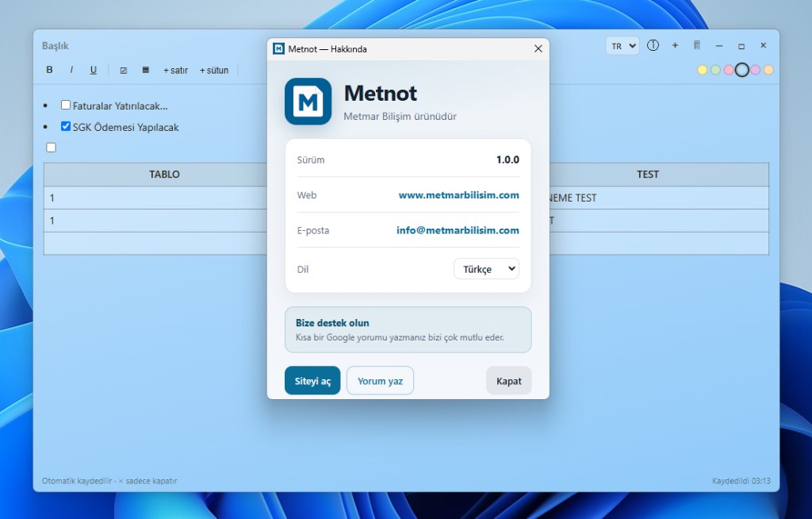Viewport: 812px width, 519px height.
Task: Click the Metnot icon in dialog title bar
Action: [278, 48]
